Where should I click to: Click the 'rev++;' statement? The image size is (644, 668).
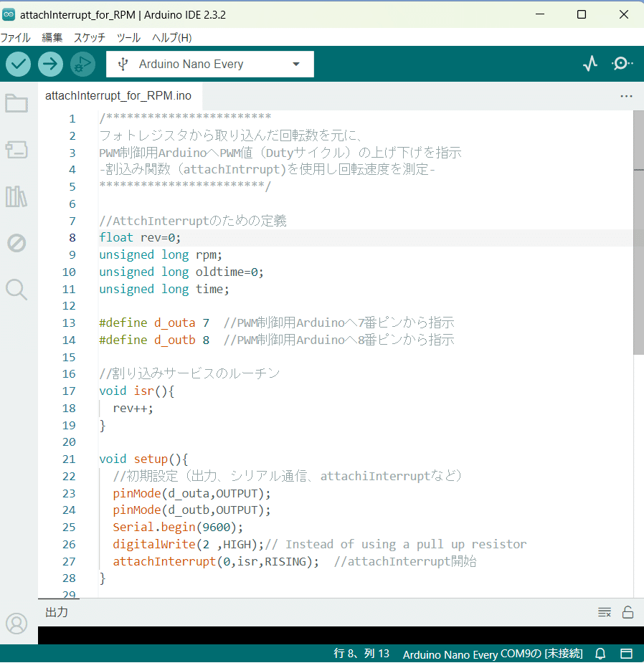(133, 408)
